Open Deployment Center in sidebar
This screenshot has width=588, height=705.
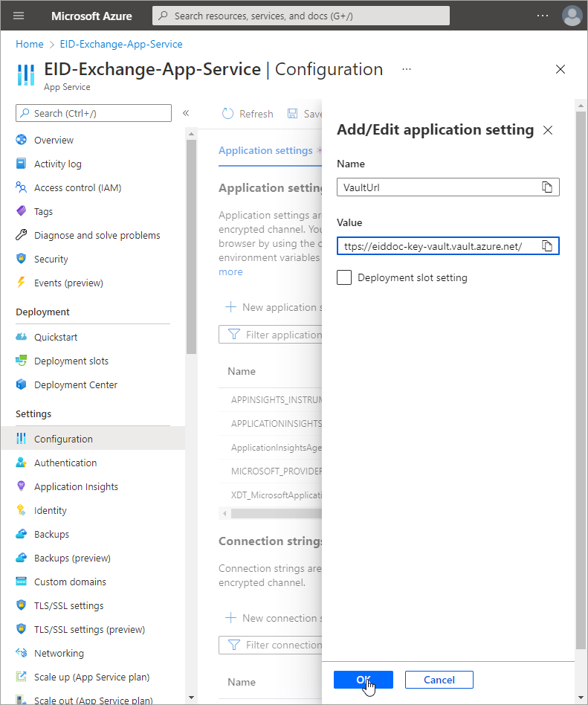[75, 384]
